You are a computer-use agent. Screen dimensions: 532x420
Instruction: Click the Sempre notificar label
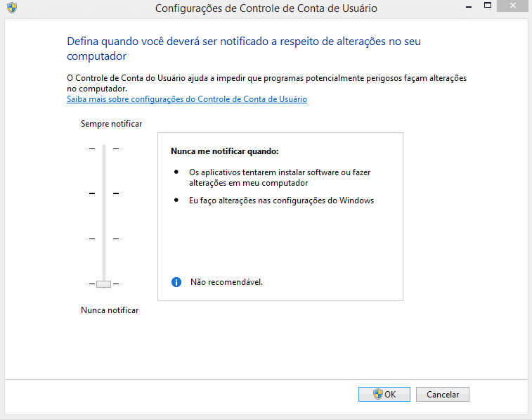pyautogui.click(x=111, y=124)
